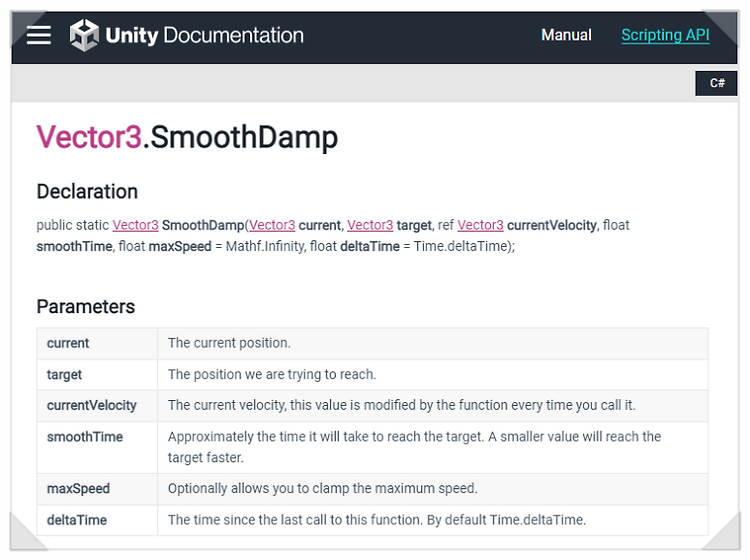This screenshot has width=750, height=560.
Task: Open Vector3 link before current parameter
Action: point(272,225)
